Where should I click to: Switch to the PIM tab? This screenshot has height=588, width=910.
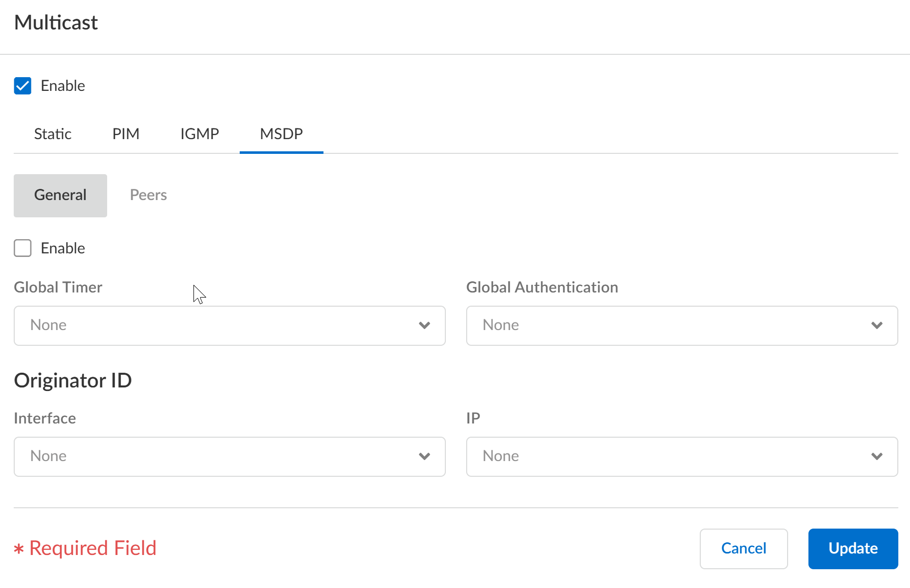coord(125,134)
